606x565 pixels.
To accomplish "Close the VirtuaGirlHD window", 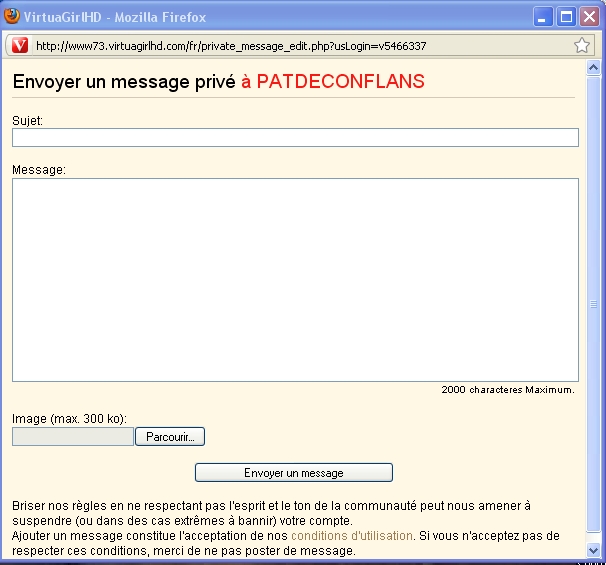I will [x=589, y=17].
